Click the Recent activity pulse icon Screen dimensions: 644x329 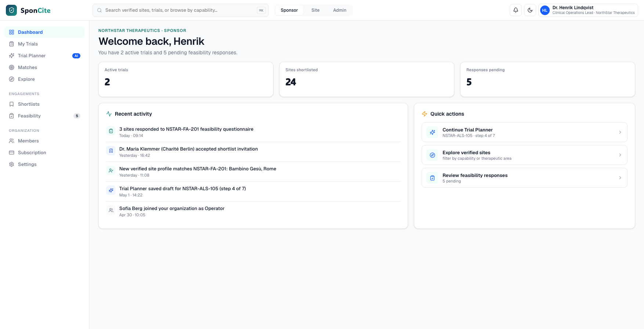[109, 114]
